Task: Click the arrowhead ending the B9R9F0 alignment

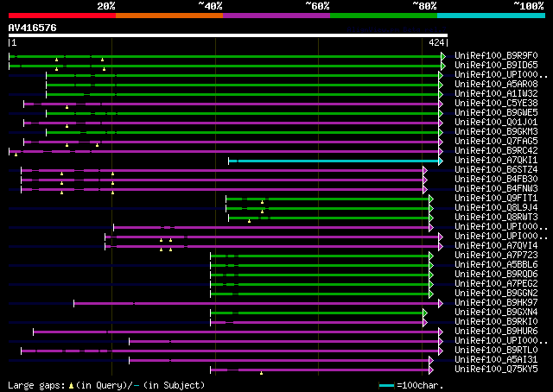Action: (443, 56)
